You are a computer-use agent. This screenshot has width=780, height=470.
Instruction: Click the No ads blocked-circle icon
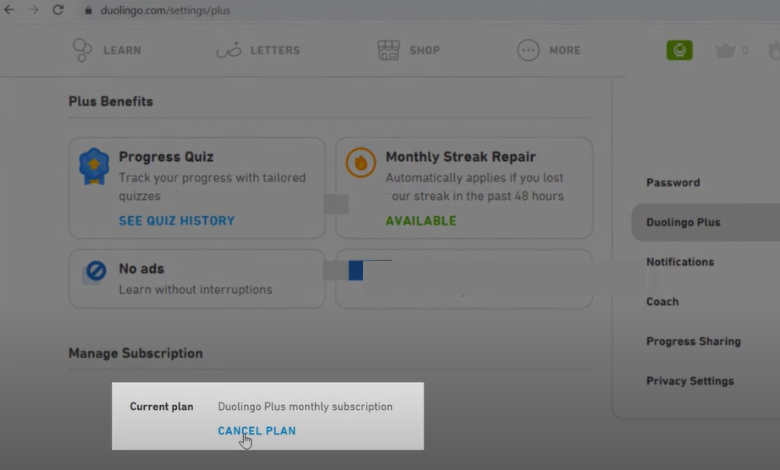point(96,272)
